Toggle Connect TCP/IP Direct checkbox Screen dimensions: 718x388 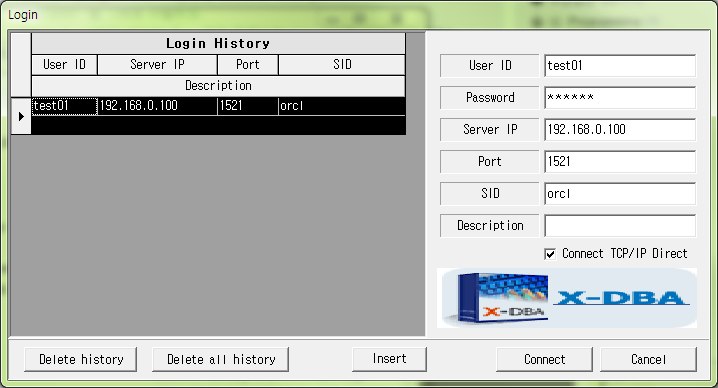pyautogui.click(x=550, y=254)
